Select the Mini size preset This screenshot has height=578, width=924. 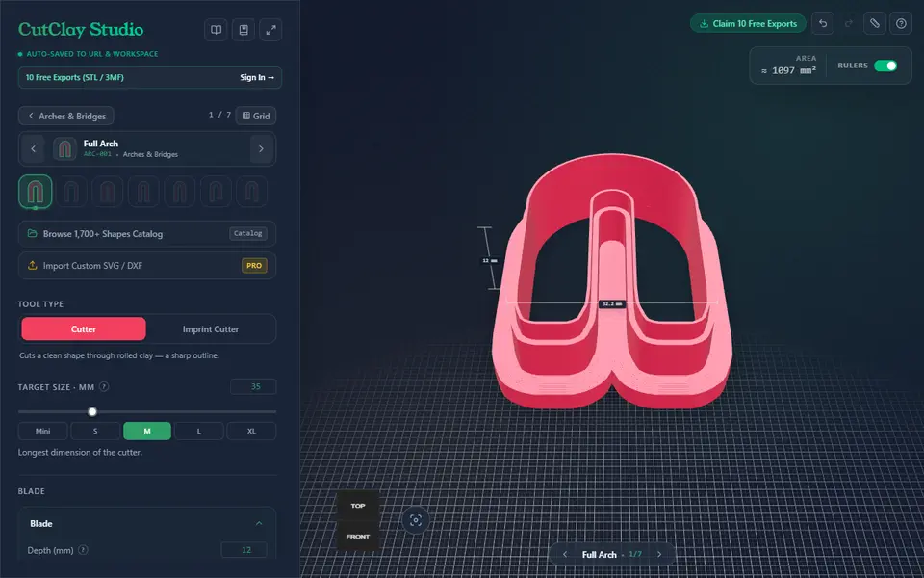(x=43, y=432)
